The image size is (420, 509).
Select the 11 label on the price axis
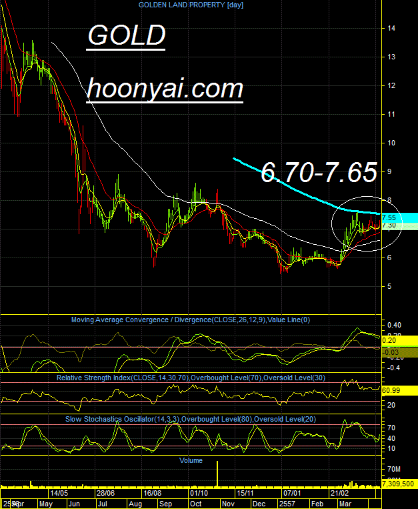(391, 114)
